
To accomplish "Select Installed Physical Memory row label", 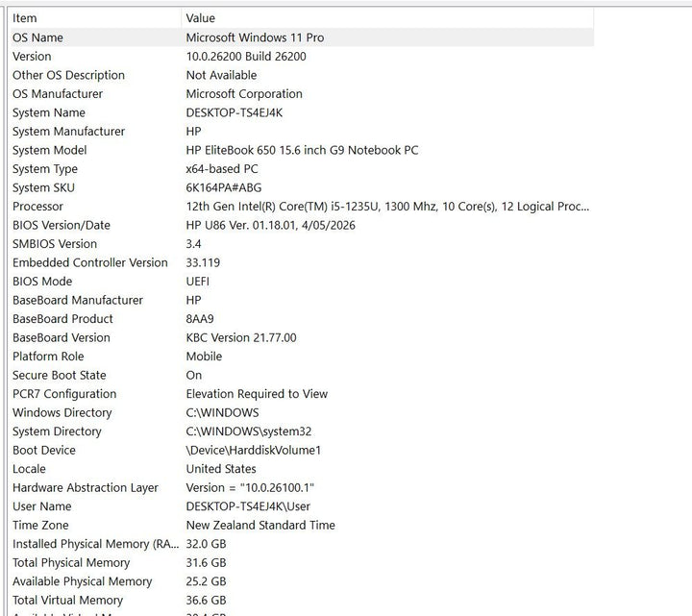I will (96, 544).
